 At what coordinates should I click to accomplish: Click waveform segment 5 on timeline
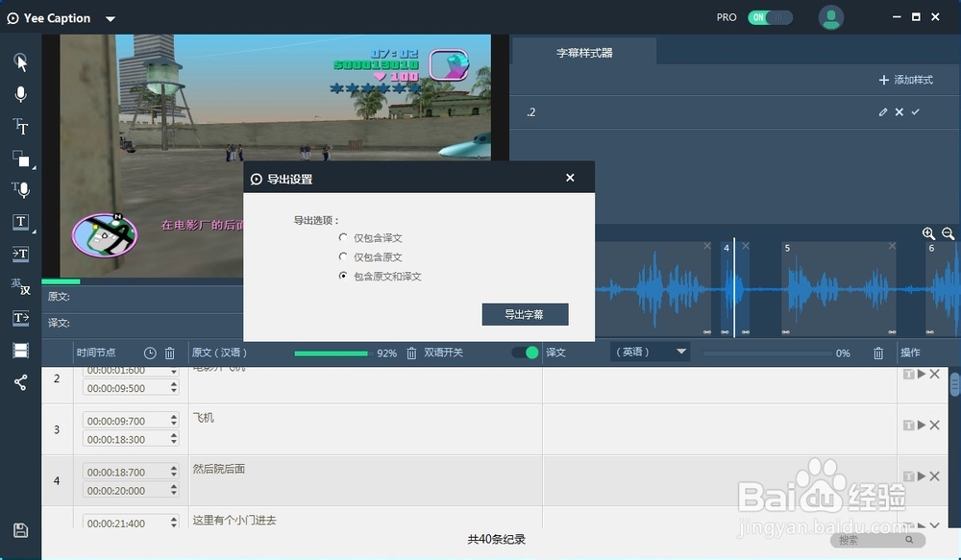click(838, 288)
